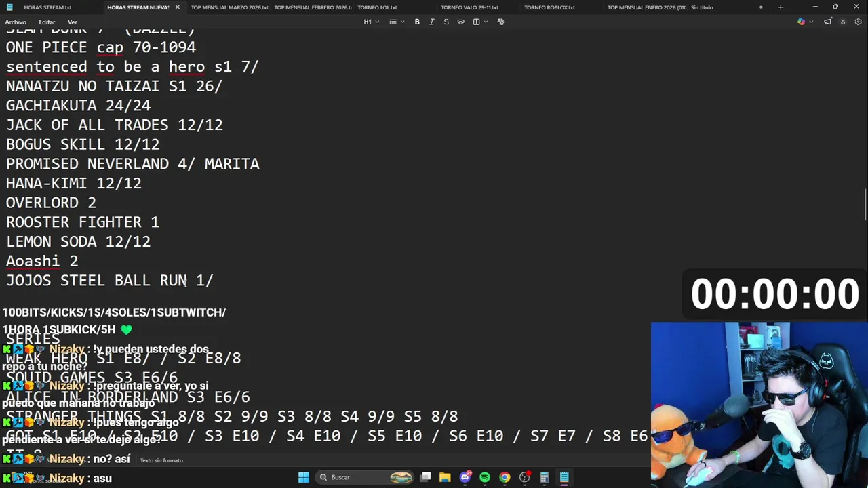Screen dimensions: 868x488
Task: Switch to the TORNEO LOL.txt tab
Action: [377, 7]
